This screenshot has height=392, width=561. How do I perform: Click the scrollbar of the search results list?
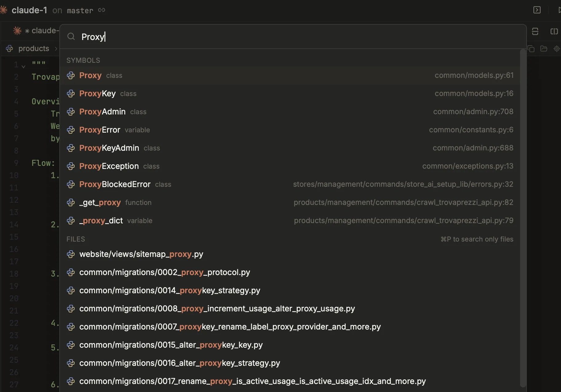[523, 218]
